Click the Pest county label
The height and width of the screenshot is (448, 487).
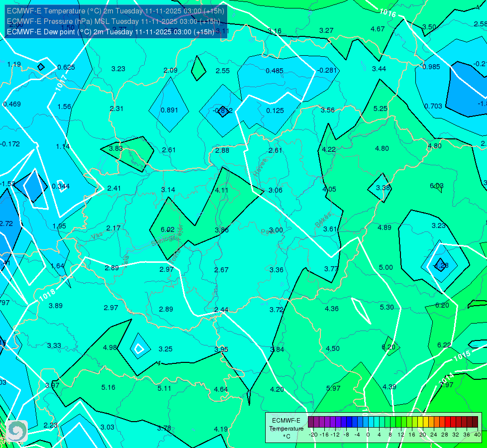(x=267, y=232)
